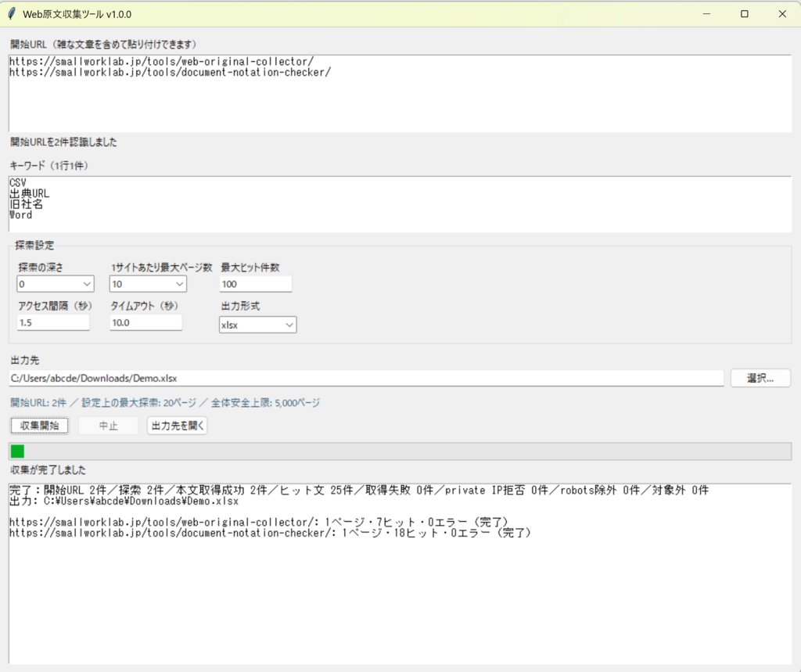Click the keyword line 旧社名
The image size is (801, 672).
click(26, 204)
